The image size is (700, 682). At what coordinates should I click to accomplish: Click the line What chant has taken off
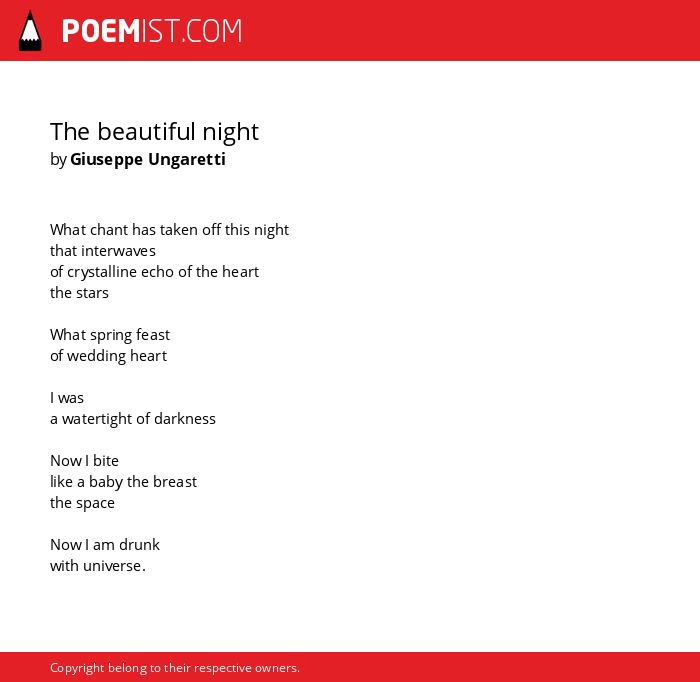point(169,230)
